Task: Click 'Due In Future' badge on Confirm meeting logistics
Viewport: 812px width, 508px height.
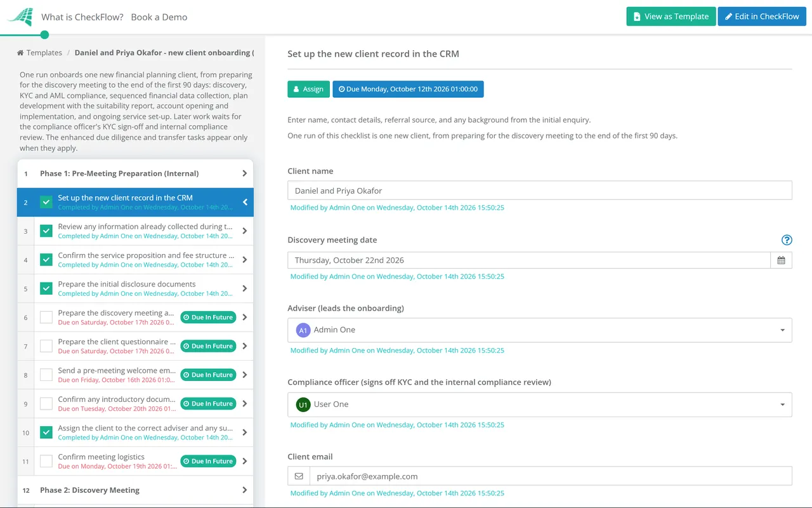Action: point(208,461)
